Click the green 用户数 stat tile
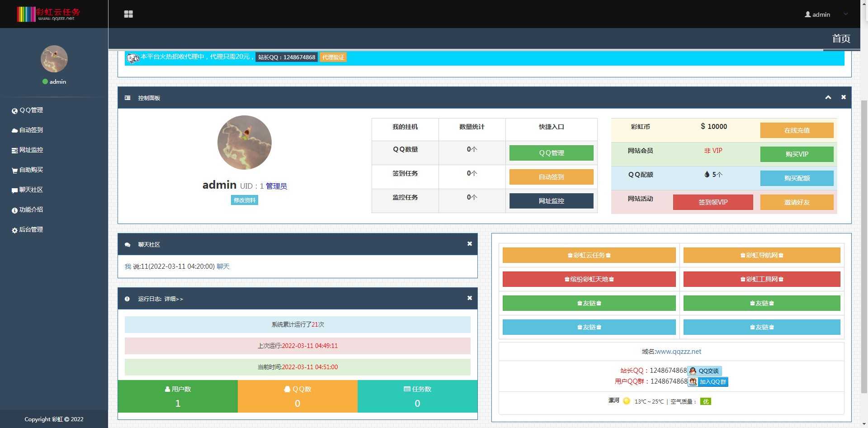The image size is (868, 428). click(x=178, y=396)
